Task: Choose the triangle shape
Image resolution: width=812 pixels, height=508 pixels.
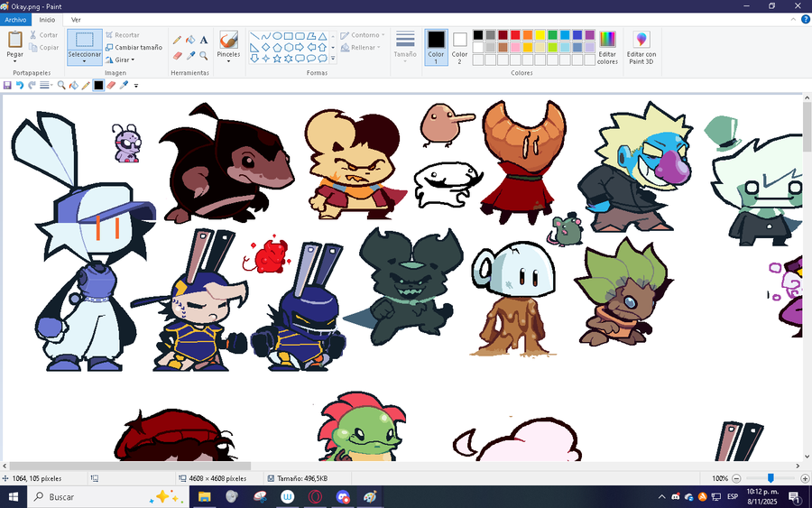Action: tap(323, 36)
